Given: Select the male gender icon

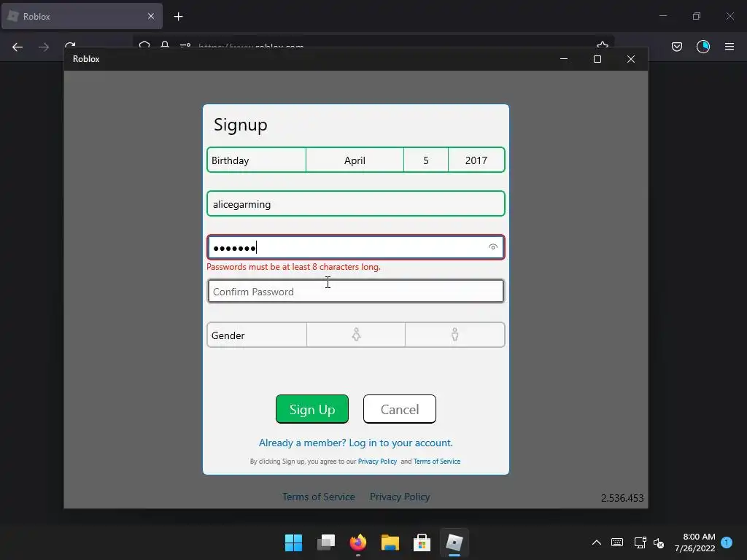Looking at the screenshot, I should (454, 335).
